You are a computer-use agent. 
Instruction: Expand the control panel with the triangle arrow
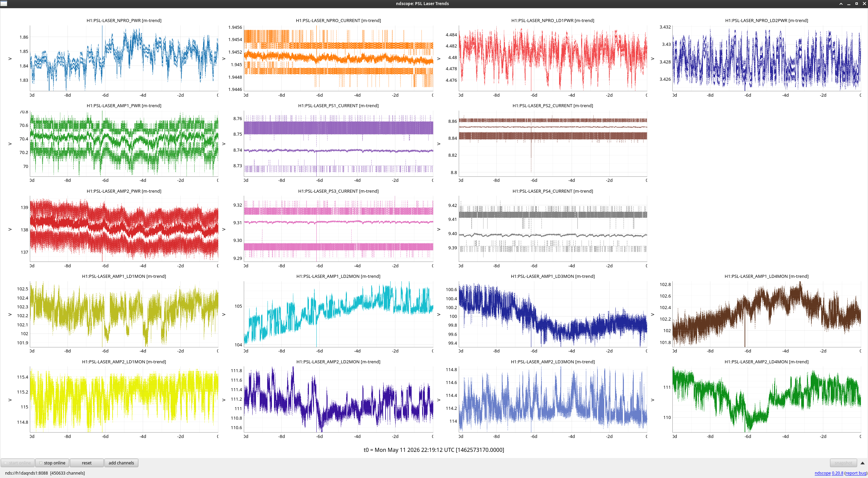pos(863,463)
